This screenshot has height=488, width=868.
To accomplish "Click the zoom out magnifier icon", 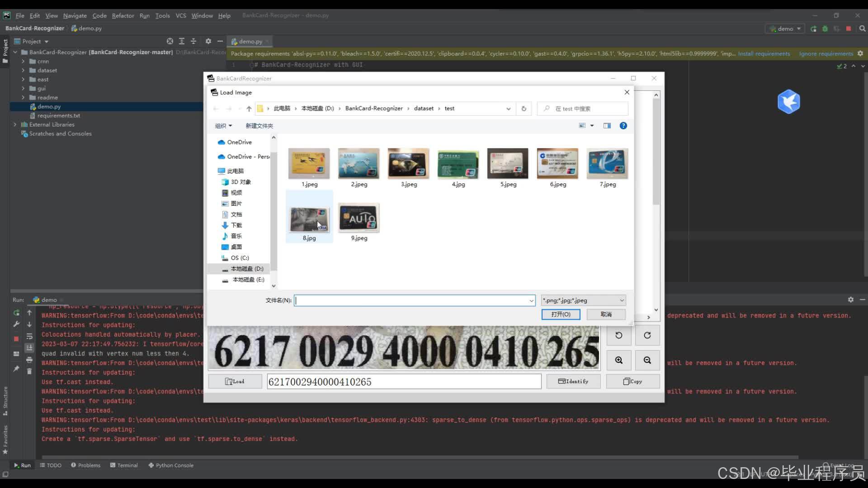I will pyautogui.click(x=647, y=360).
